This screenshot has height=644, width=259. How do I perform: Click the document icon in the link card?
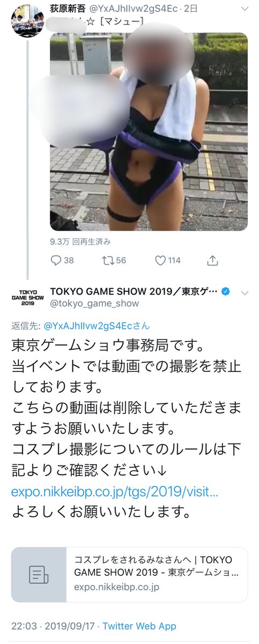click(39, 575)
